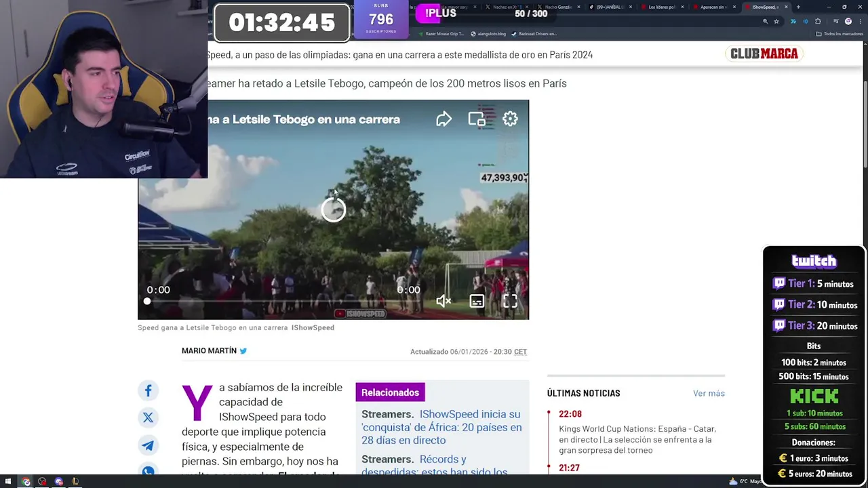
Task: Open the video settings gear icon
Action: [x=510, y=119]
